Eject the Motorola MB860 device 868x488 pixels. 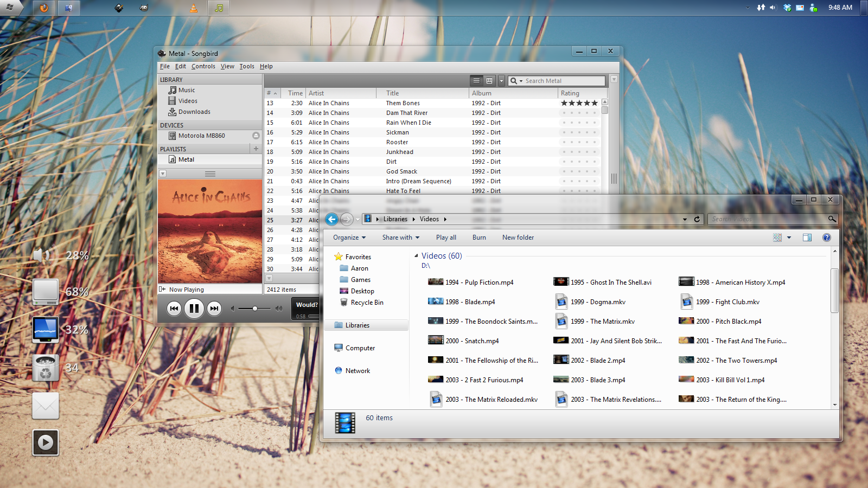(256, 136)
